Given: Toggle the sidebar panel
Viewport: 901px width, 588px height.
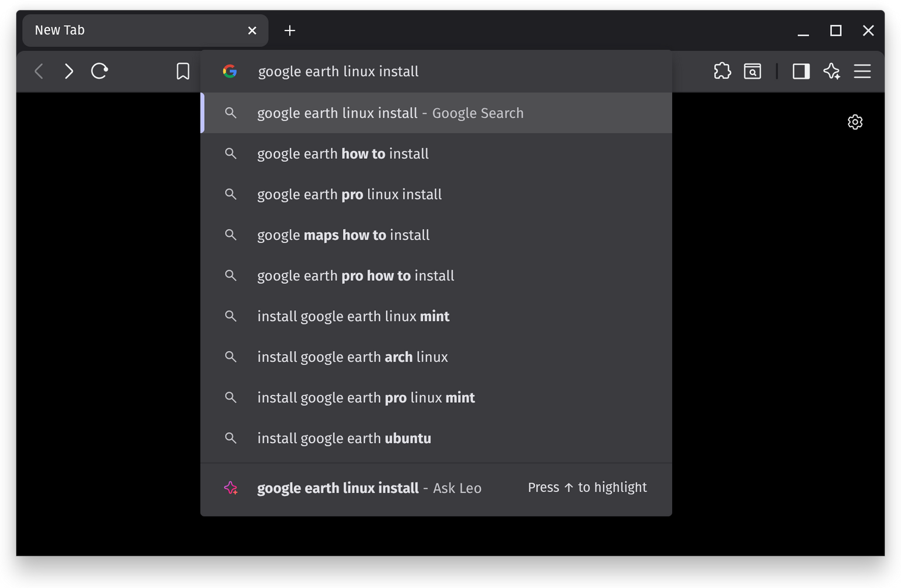Looking at the screenshot, I should tap(801, 71).
